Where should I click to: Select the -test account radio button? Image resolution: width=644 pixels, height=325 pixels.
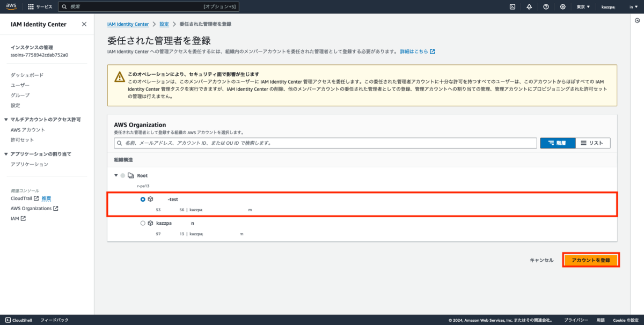(143, 199)
